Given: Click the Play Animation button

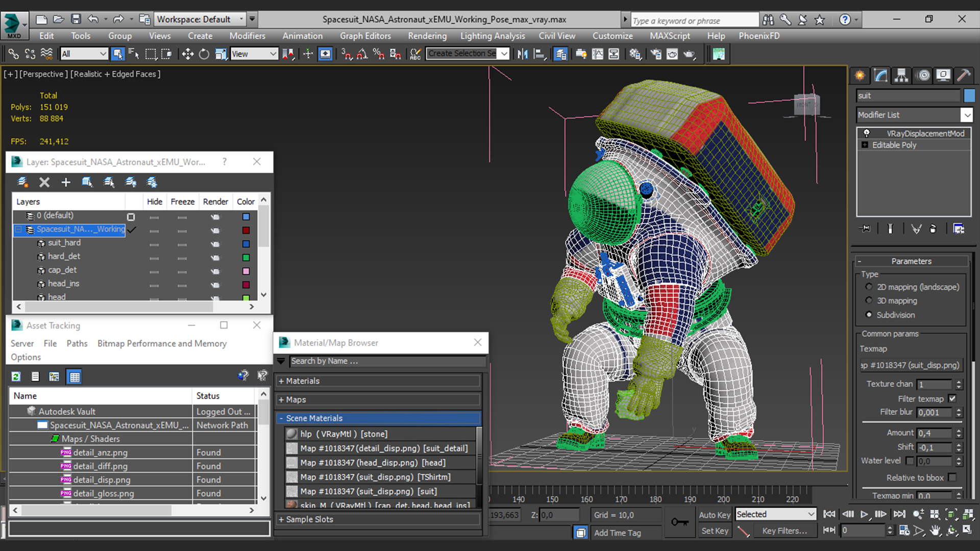Looking at the screenshot, I should pyautogui.click(x=864, y=514).
